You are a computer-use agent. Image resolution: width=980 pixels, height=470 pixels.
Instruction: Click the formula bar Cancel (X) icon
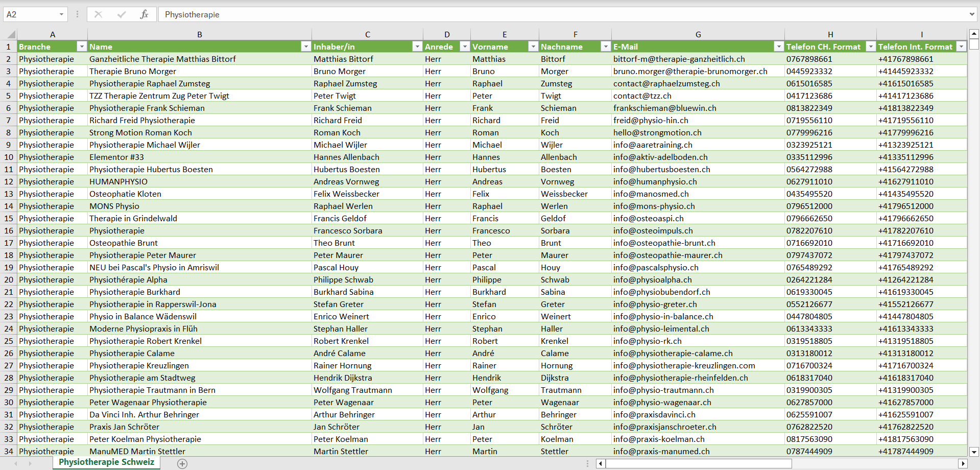pyautogui.click(x=98, y=14)
